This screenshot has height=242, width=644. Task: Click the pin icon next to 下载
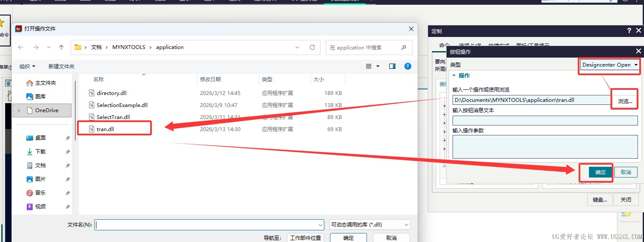[68, 152]
